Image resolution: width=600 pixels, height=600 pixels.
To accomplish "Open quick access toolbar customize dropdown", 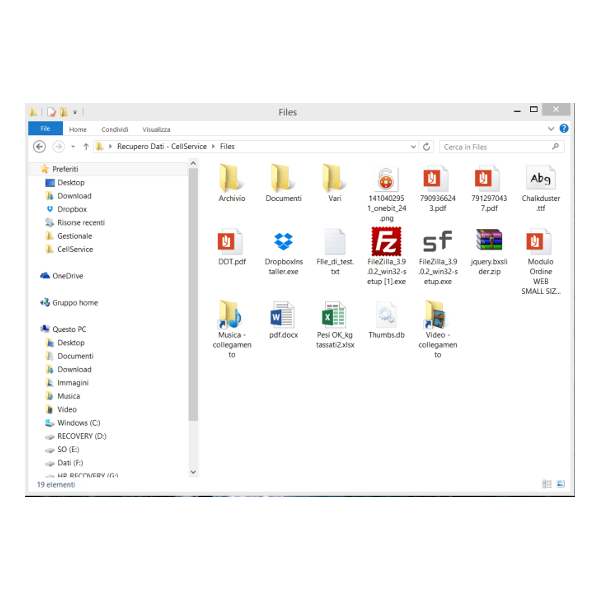I will (x=75, y=112).
